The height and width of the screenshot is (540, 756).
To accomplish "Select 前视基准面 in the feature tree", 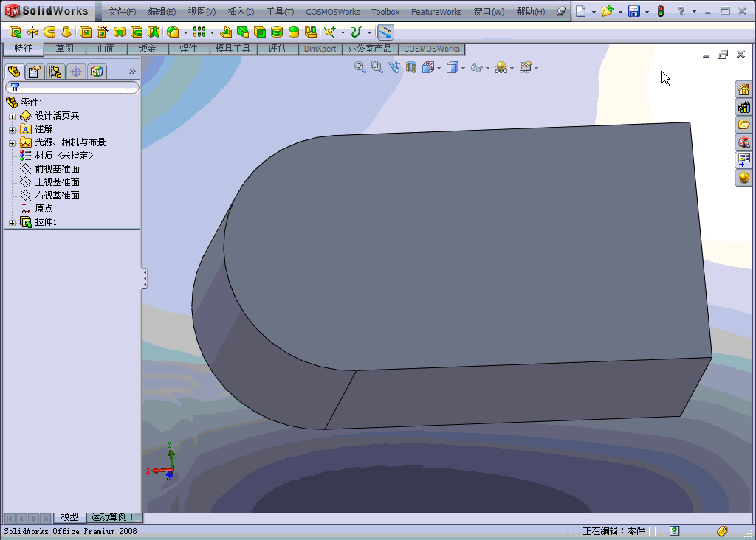I will (57, 169).
